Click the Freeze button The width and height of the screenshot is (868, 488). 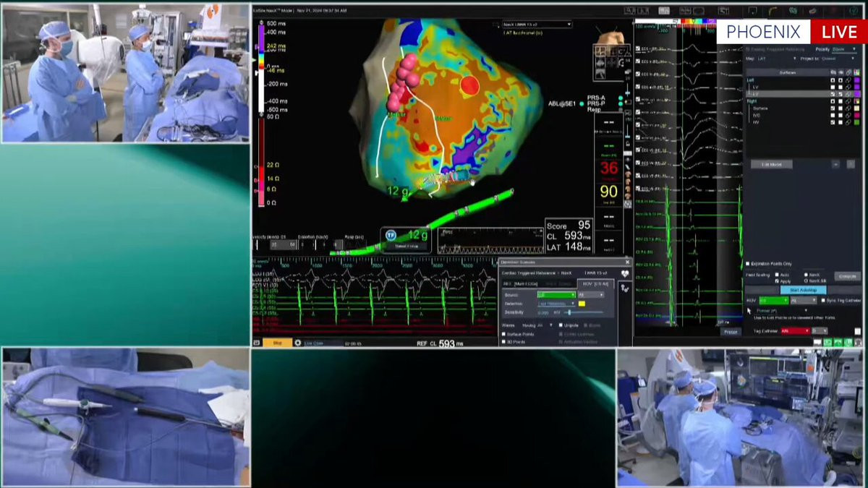(731, 332)
